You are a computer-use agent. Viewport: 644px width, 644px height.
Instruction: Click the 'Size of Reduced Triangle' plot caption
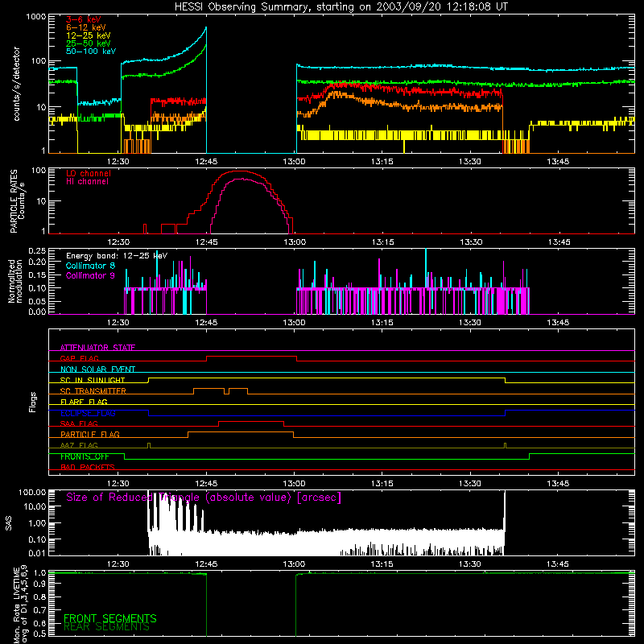point(204,497)
